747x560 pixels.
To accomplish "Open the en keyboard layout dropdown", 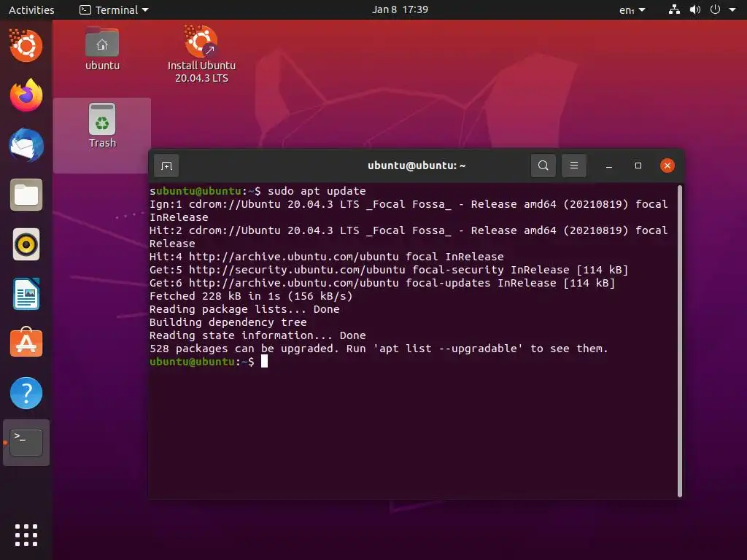I will coord(632,9).
